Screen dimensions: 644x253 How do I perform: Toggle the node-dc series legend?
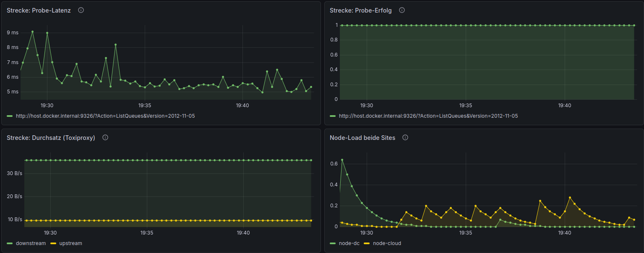[349, 243]
